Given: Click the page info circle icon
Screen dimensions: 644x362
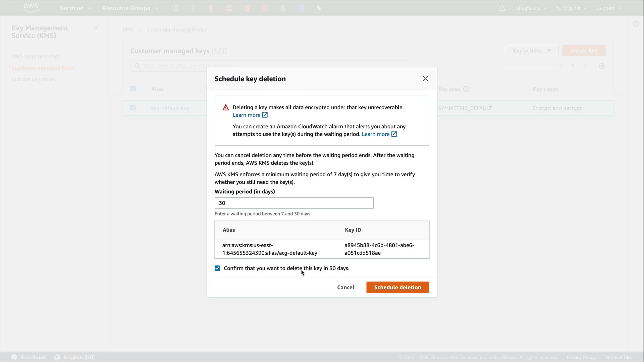Looking at the screenshot, I should pos(636,24).
